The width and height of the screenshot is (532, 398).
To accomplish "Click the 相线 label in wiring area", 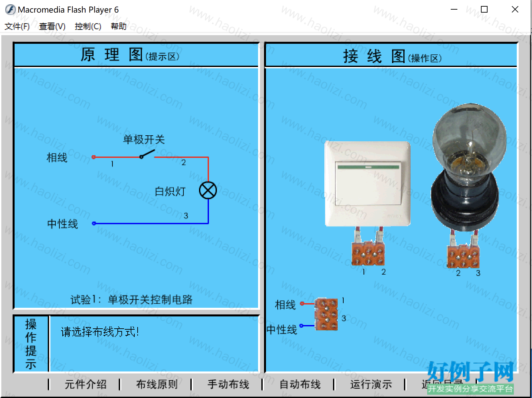I will (x=285, y=305).
